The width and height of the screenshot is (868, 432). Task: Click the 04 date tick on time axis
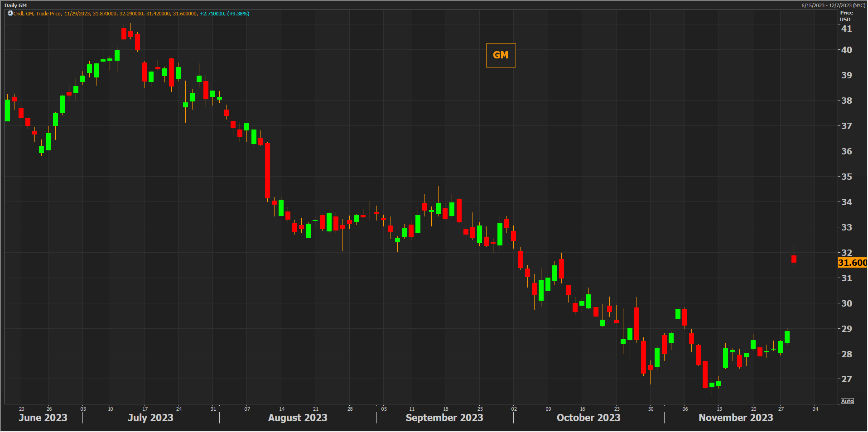pos(815,409)
